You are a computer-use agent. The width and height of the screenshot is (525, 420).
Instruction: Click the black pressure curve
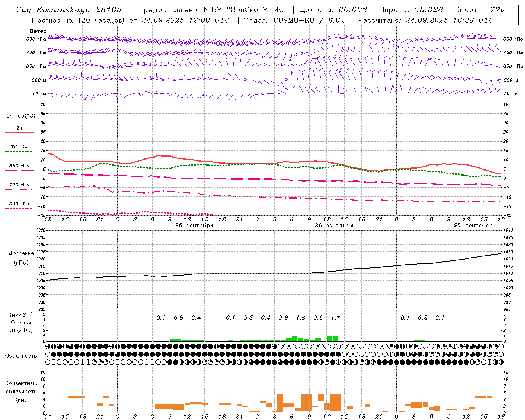(x=275, y=273)
